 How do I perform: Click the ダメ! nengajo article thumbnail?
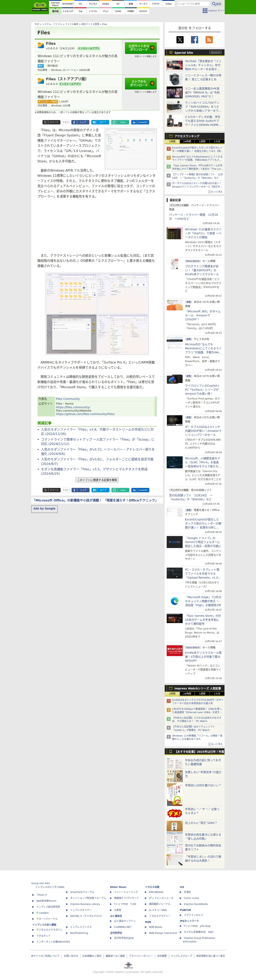[x=174, y=813]
